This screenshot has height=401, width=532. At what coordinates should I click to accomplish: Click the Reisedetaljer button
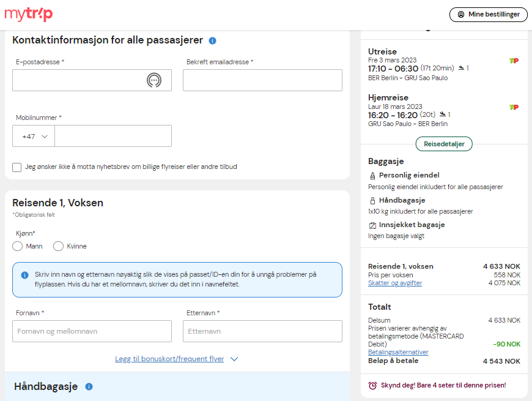444,144
